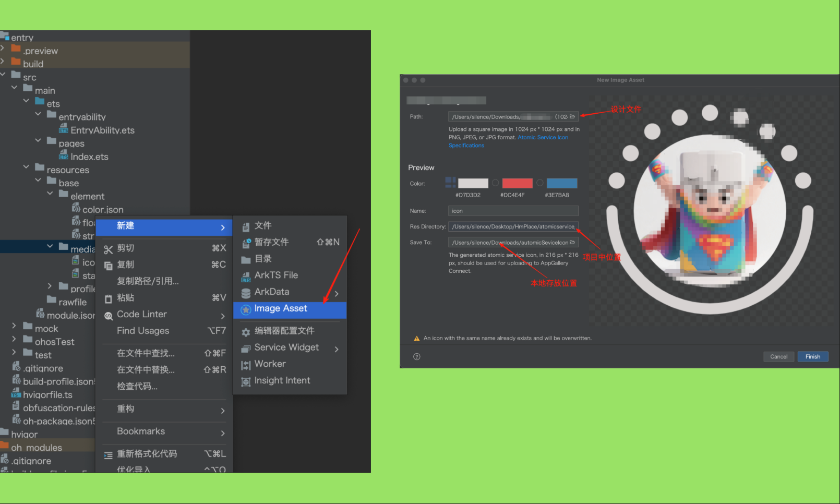Click the Res Directory path field

513,226
